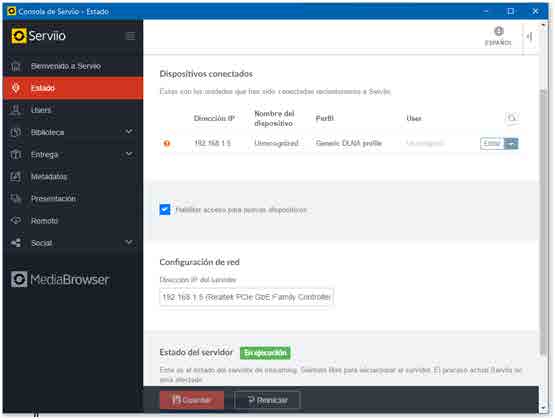Click the Guardar button
Image resolution: width=555 pixels, height=419 pixels.
pos(191,400)
